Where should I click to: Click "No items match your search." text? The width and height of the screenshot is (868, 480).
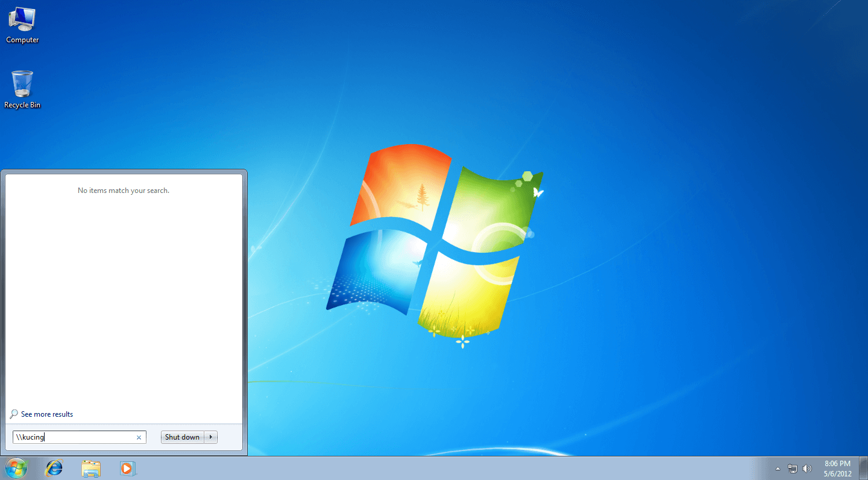pos(124,191)
